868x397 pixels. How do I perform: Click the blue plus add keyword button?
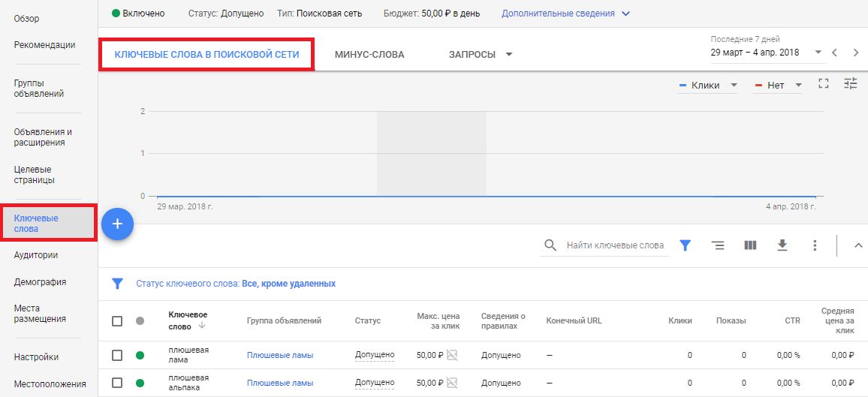click(x=117, y=224)
